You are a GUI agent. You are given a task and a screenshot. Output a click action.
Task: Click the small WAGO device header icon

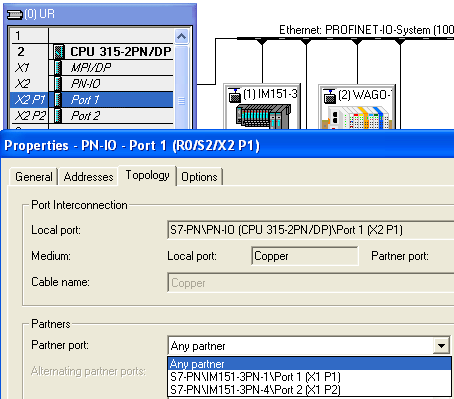330,96
